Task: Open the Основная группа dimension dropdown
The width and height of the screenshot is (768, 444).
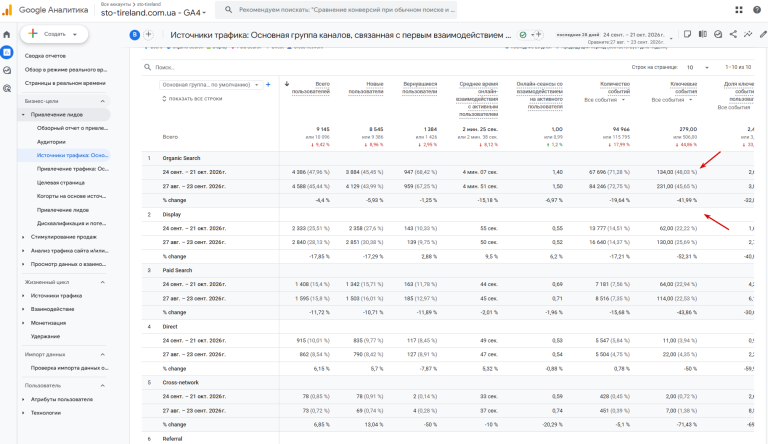Action: click(211, 85)
